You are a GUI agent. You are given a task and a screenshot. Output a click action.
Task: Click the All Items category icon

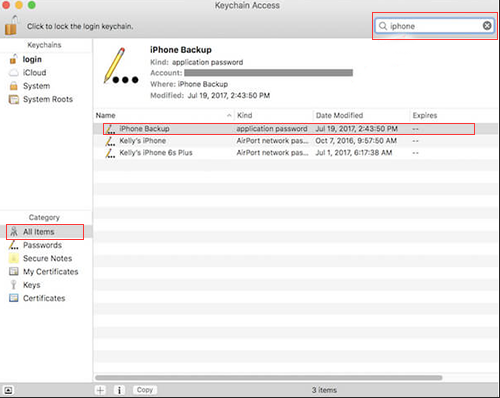[x=14, y=231]
